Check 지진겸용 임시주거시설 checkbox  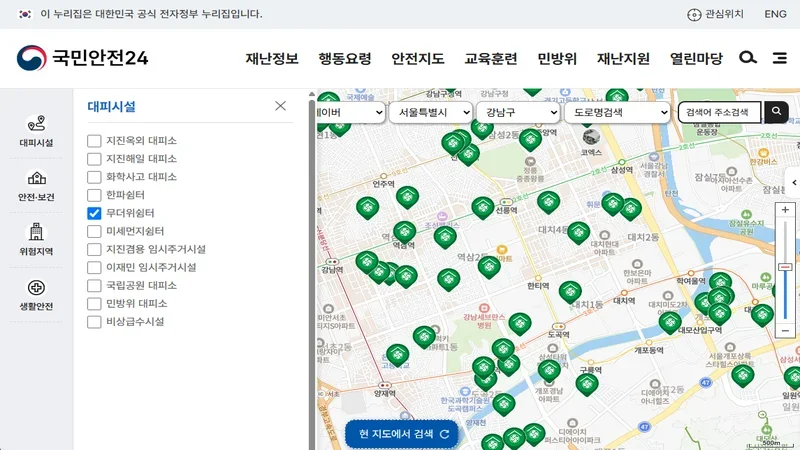[x=94, y=249]
